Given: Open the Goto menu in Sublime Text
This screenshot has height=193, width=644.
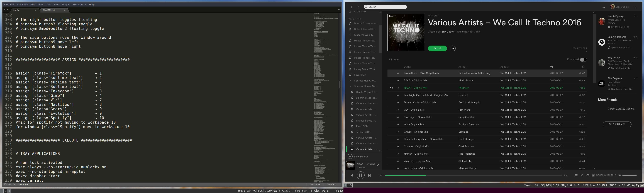Looking at the screenshot, I should (48, 4).
